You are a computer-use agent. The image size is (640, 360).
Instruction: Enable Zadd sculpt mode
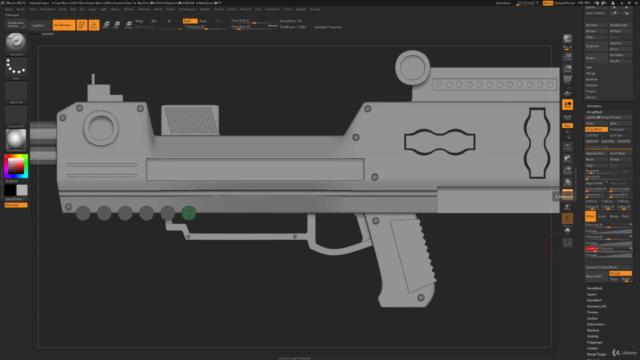click(190, 21)
